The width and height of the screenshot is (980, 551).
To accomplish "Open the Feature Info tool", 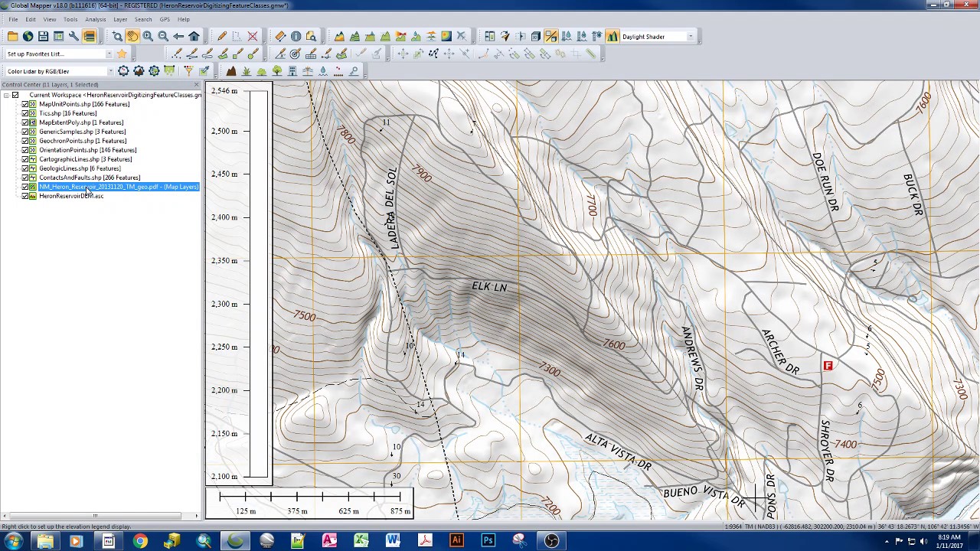I will click(x=296, y=37).
